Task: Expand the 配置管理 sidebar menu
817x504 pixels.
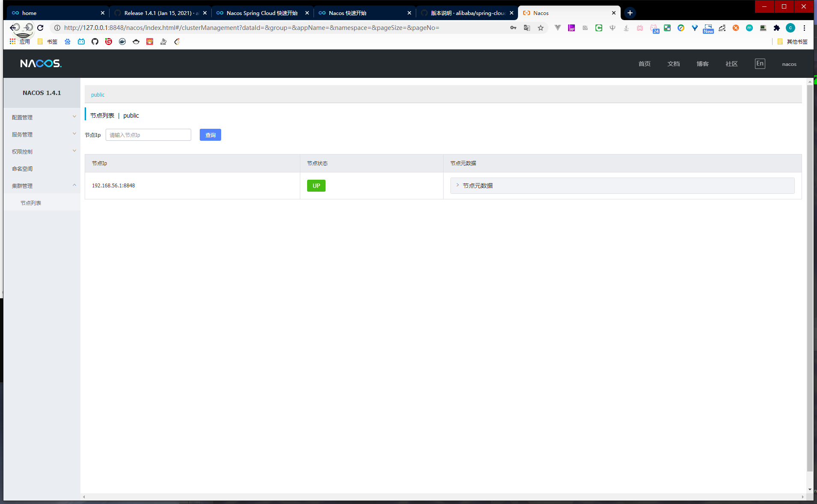Action: coord(42,117)
